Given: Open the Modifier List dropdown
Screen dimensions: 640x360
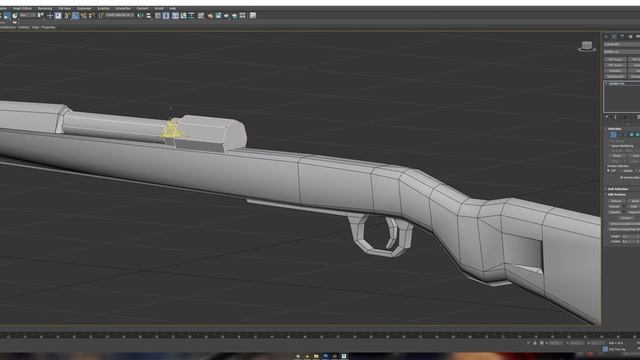Looking at the screenshot, I should click(622, 52).
